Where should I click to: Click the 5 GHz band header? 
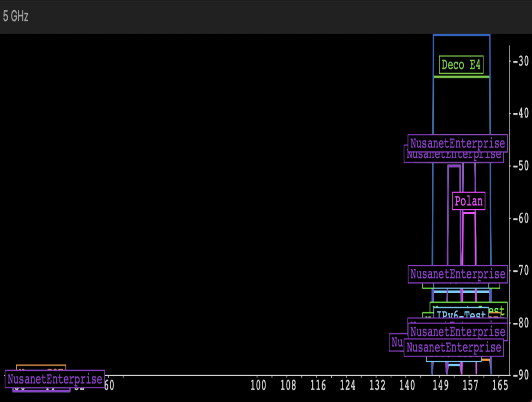pyautogui.click(x=16, y=17)
